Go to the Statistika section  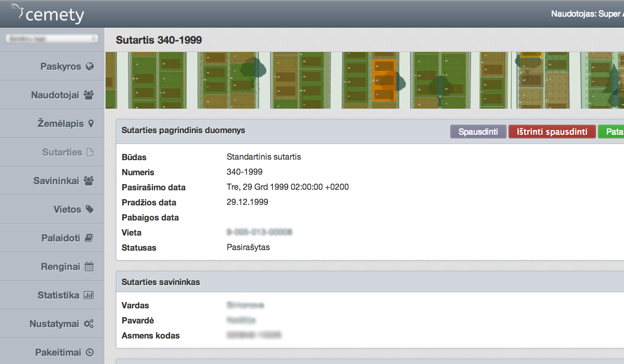(58, 295)
